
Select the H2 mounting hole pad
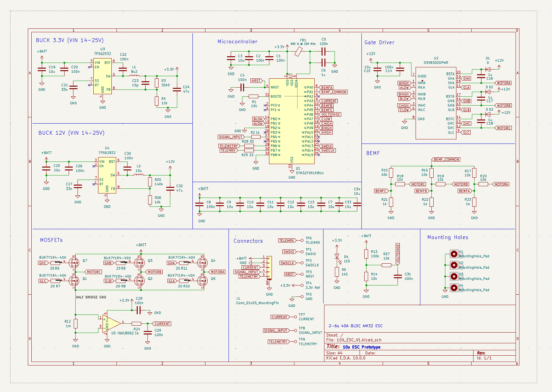click(454, 265)
